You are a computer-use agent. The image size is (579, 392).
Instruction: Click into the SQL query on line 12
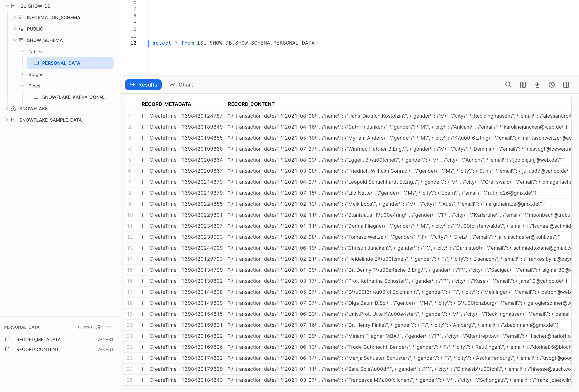(x=235, y=43)
